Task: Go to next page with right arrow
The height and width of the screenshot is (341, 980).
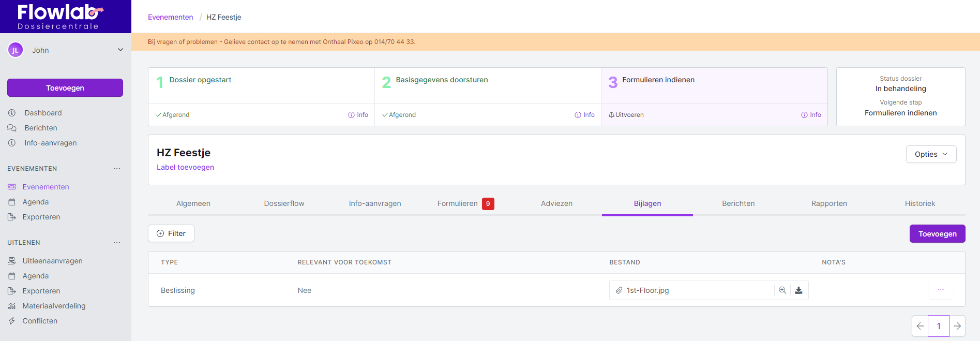Action: [x=957, y=326]
